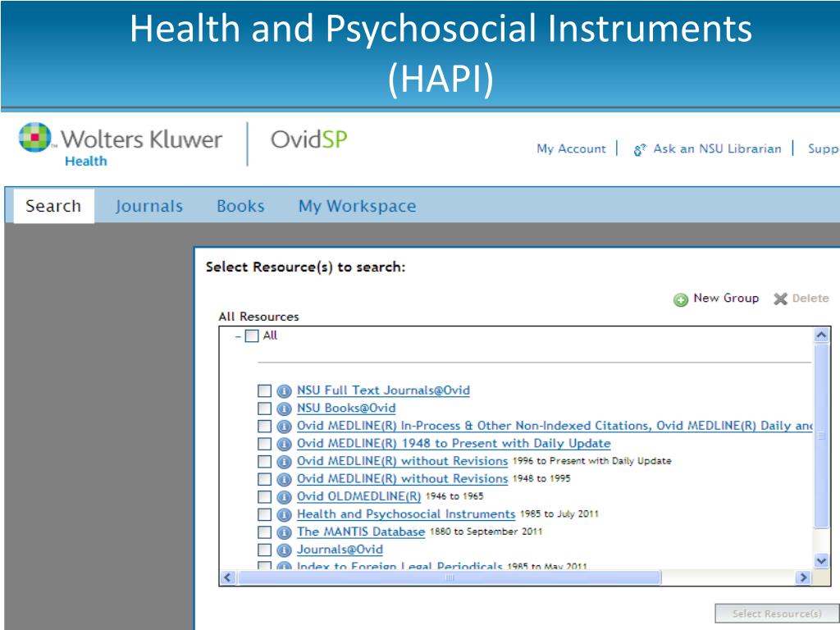Viewport: 840px width, 630px height.
Task: Enable Health and Psychosocial Instruments checkbox
Action: 264,514
